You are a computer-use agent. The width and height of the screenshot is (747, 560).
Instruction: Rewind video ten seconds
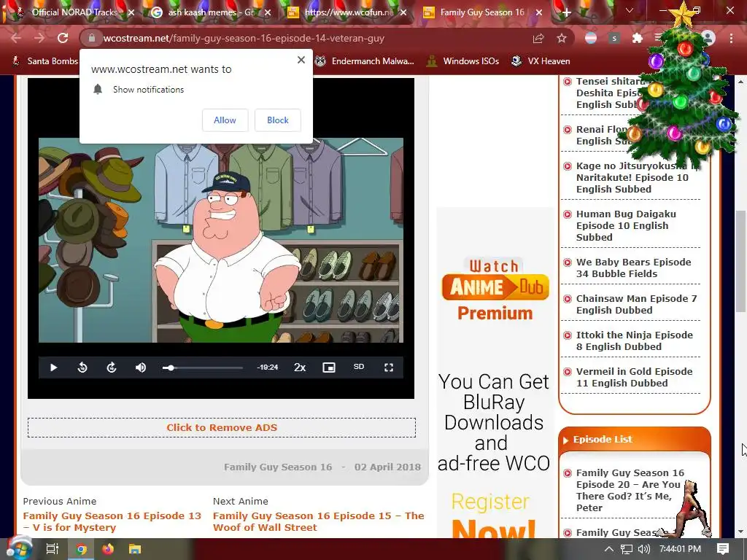[82, 367]
